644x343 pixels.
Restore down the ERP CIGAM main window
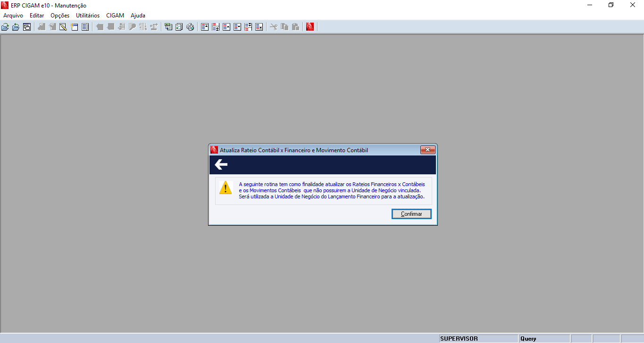tap(611, 5)
